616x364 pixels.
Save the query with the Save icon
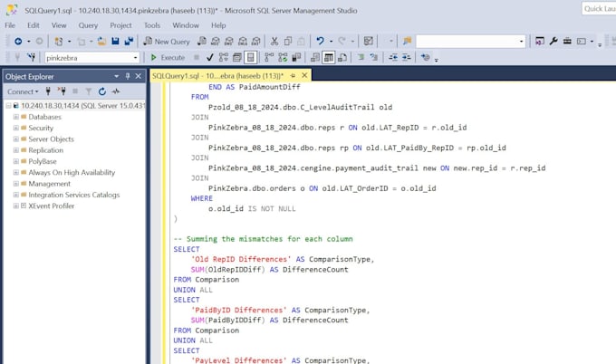pyautogui.click(x=115, y=42)
